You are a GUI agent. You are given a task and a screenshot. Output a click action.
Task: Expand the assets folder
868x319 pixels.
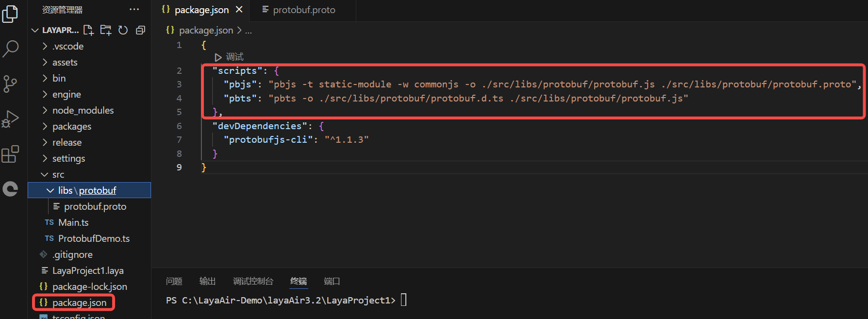click(65, 62)
